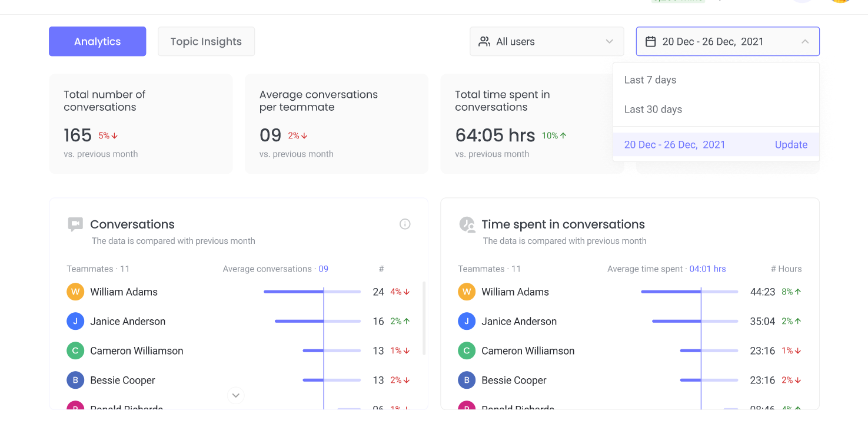Screen dimensions: 868x430
Task: Click the Conversations panel chat icon
Action: pos(75,224)
